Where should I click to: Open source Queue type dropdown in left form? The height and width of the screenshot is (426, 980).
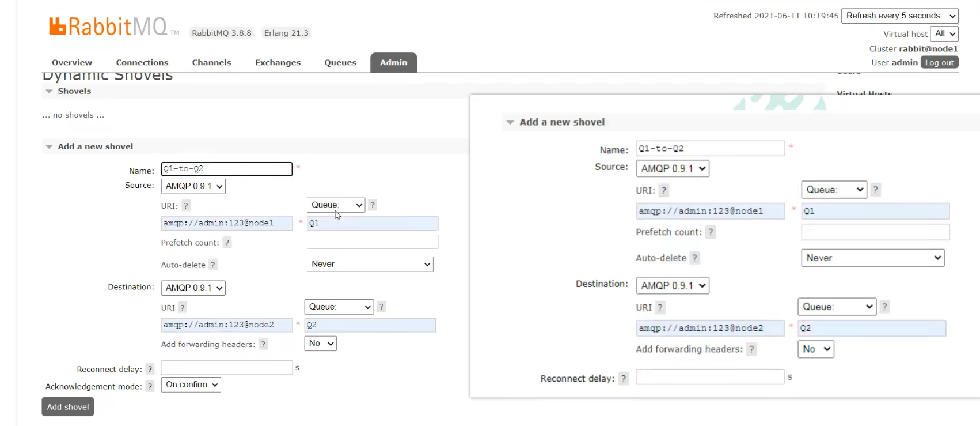[336, 205]
